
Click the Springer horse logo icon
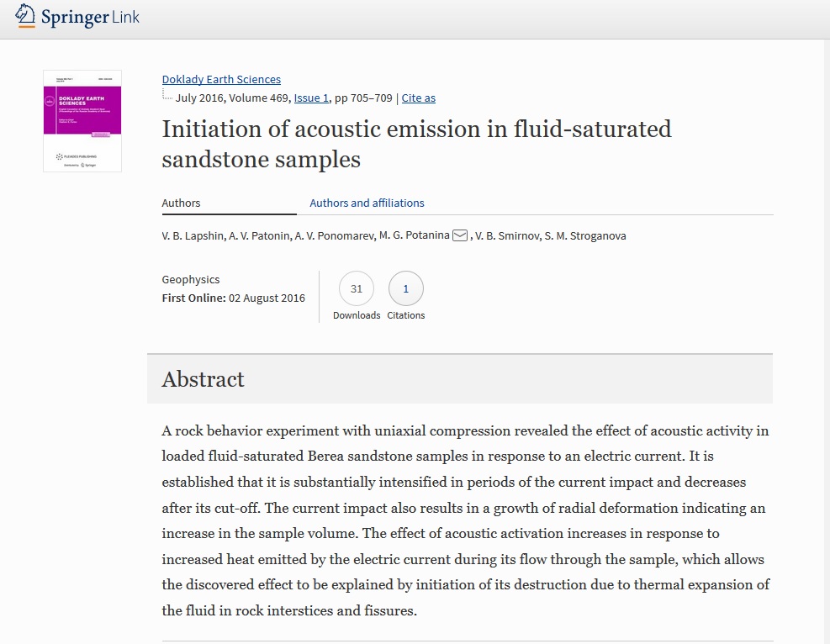point(25,16)
